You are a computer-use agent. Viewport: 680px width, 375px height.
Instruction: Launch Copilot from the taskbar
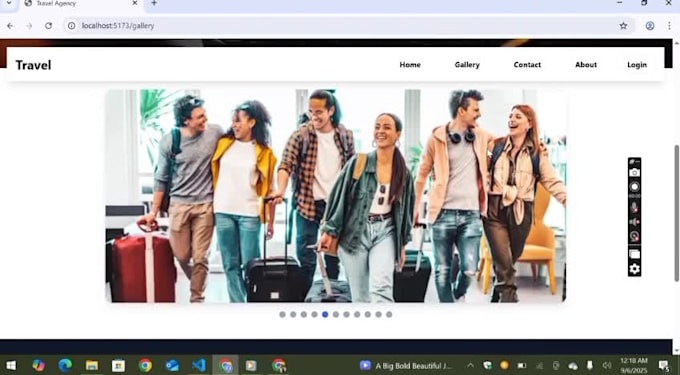pyautogui.click(x=39, y=365)
